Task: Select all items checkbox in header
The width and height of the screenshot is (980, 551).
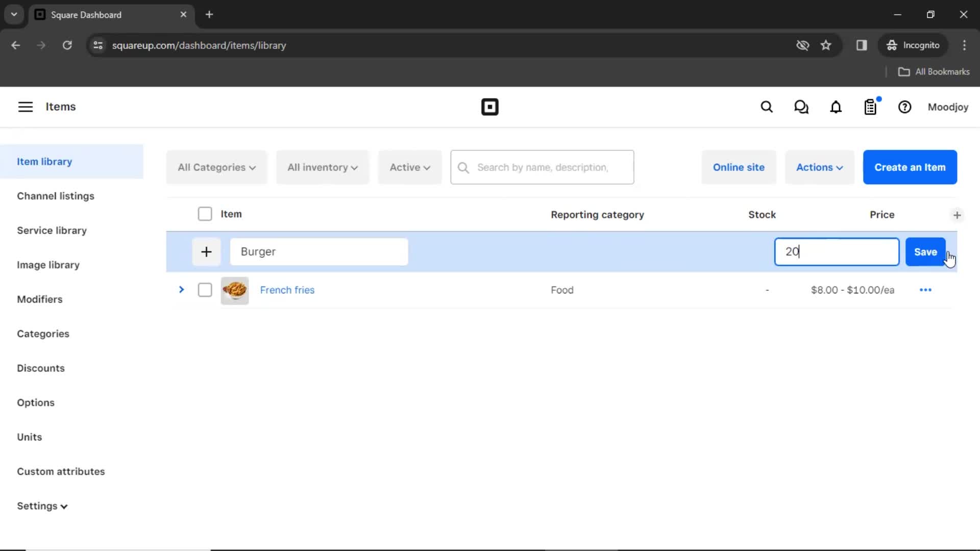Action: click(x=205, y=214)
